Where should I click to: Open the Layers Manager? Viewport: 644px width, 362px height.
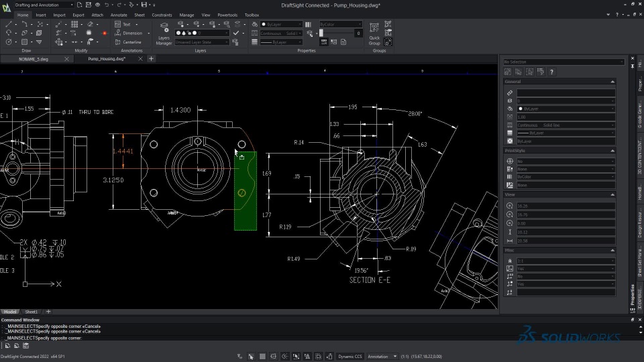pyautogui.click(x=164, y=34)
